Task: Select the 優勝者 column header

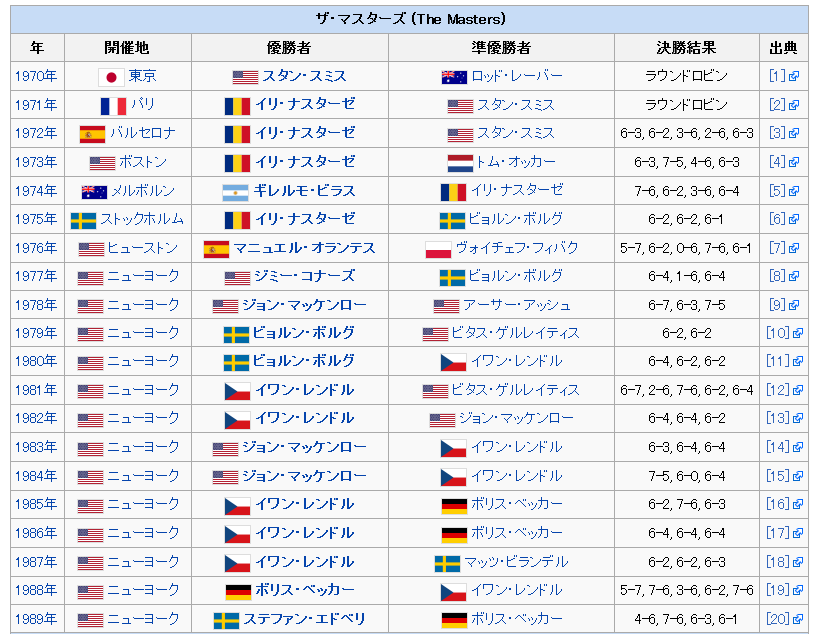Action: (x=289, y=48)
